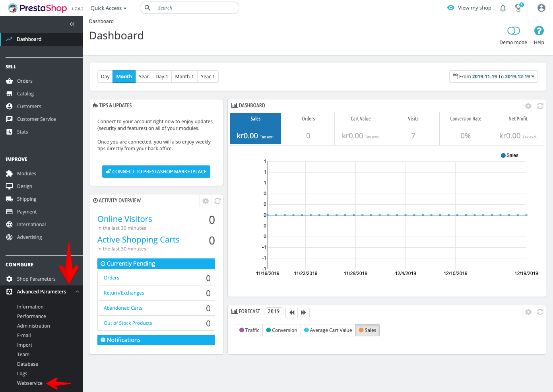This screenshot has width=553, height=392.
Task: Click the Customer Service chat icon
Action: click(10, 119)
